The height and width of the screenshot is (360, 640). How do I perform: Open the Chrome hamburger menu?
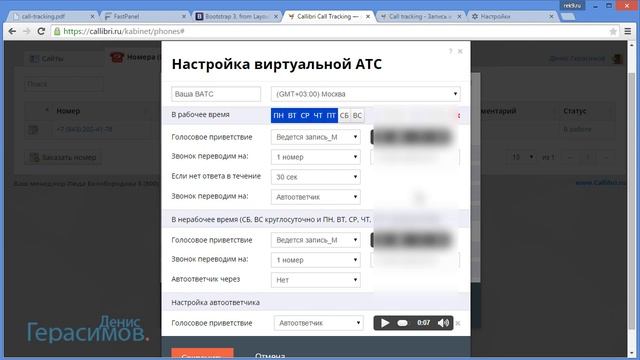pyautogui.click(x=628, y=31)
